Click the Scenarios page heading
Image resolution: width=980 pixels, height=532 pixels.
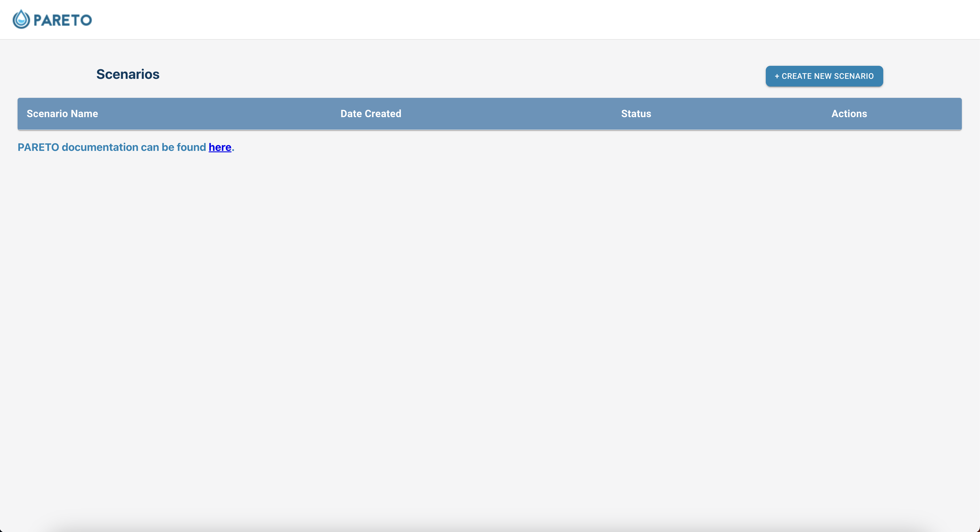click(128, 74)
